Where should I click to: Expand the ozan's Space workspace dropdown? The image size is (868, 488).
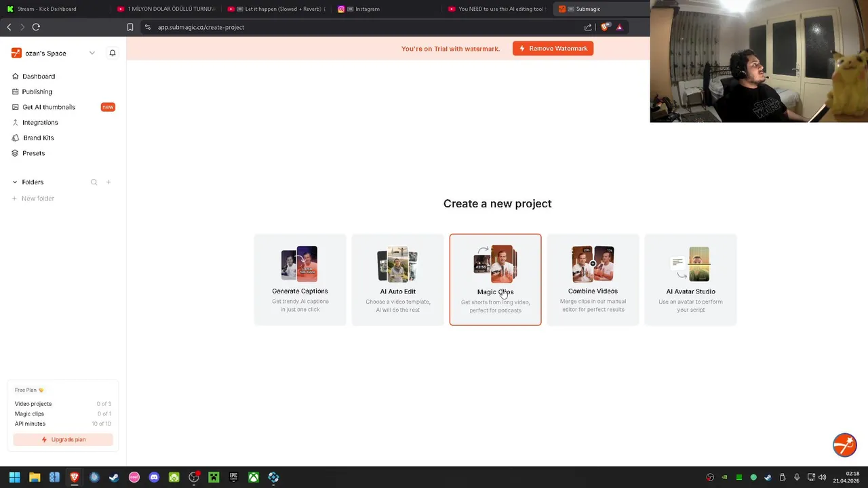click(92, 53)
